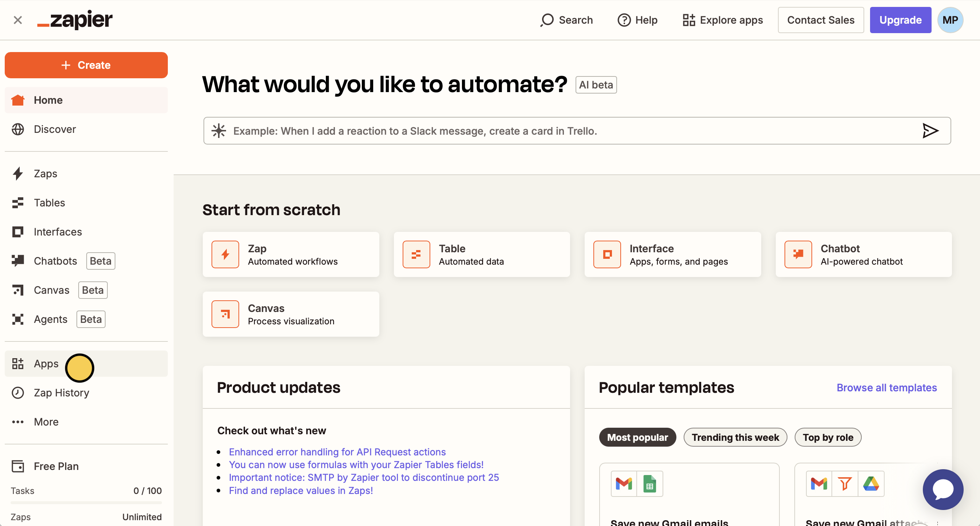
Task: Select the Zaps lightning icon in sidebar
Action: pyautogui.click(x=18, y=173)
